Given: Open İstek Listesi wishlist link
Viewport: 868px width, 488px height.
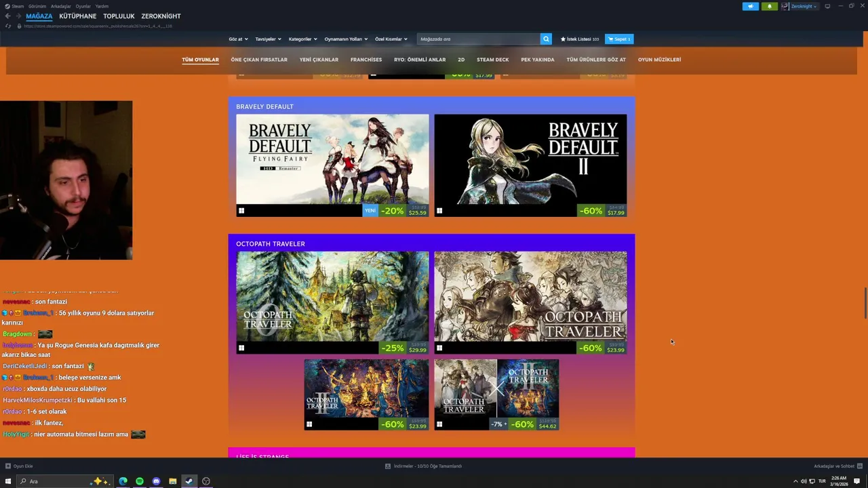Looking at the screenshot, I should point(579,39).
